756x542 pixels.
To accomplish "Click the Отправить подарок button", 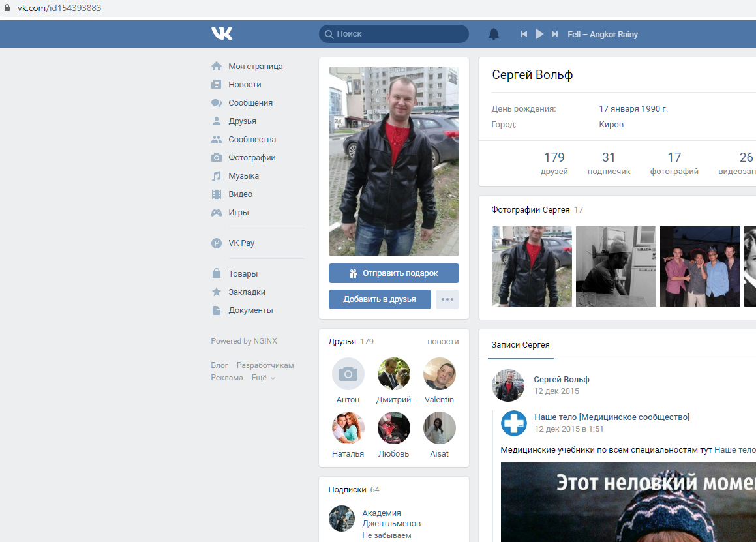I will click(393, 273).
